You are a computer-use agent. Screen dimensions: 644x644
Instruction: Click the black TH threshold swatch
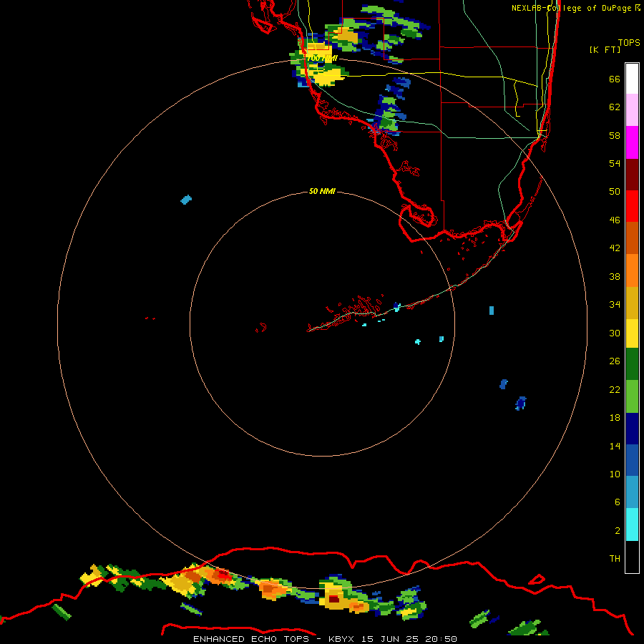click(632, 557)
